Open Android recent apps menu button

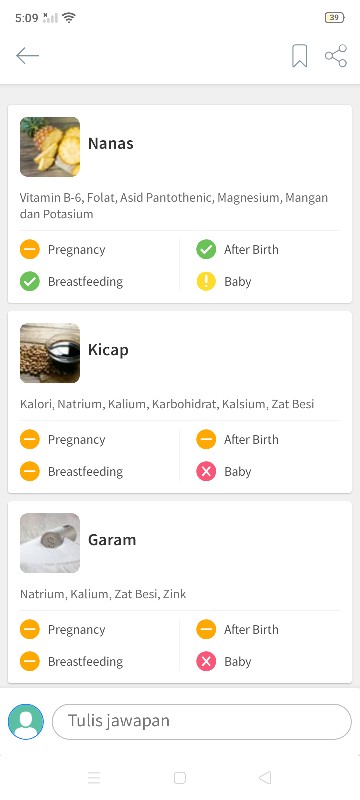coord(94,778)
